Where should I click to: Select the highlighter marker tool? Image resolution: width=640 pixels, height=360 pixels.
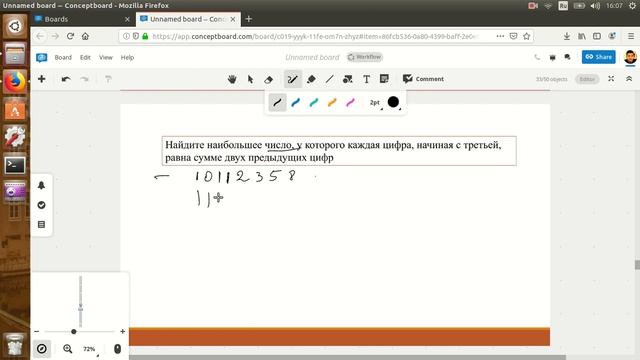pos(311,79)
